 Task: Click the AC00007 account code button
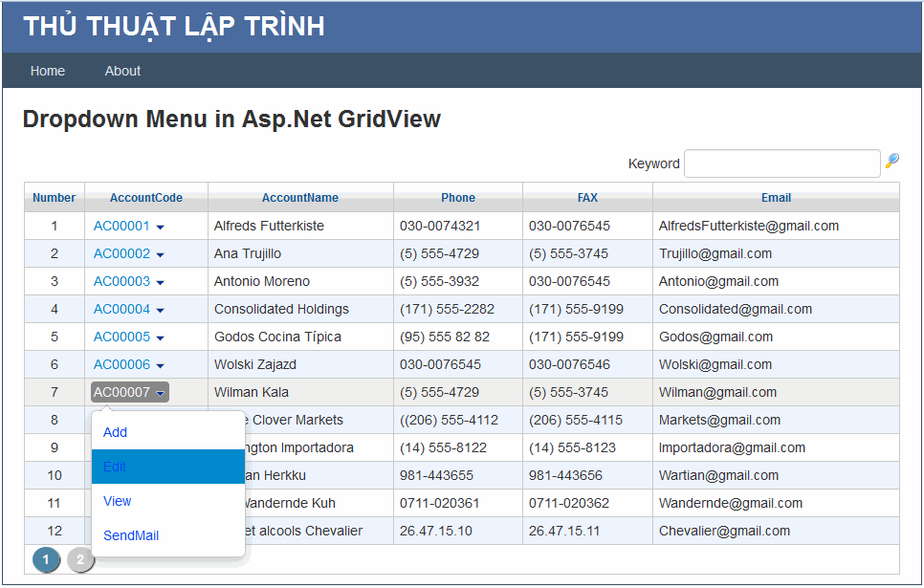click(x=124, y=392)
